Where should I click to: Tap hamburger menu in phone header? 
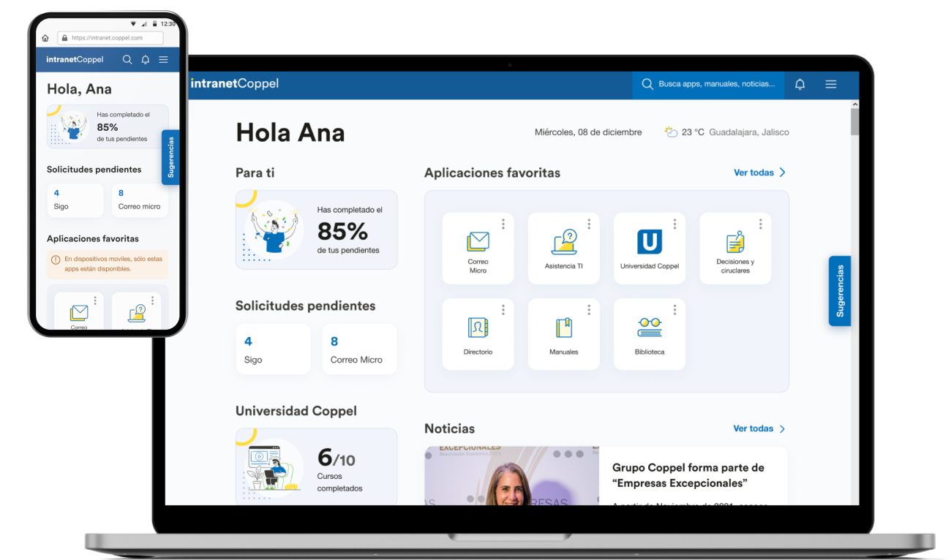[x=163, y=59]
